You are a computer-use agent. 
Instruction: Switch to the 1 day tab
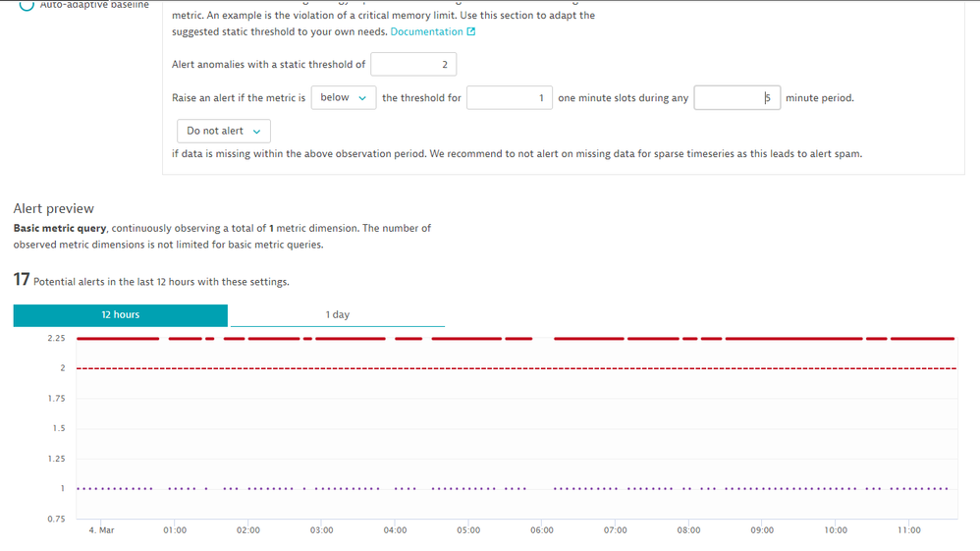click(x=337, y=315)
